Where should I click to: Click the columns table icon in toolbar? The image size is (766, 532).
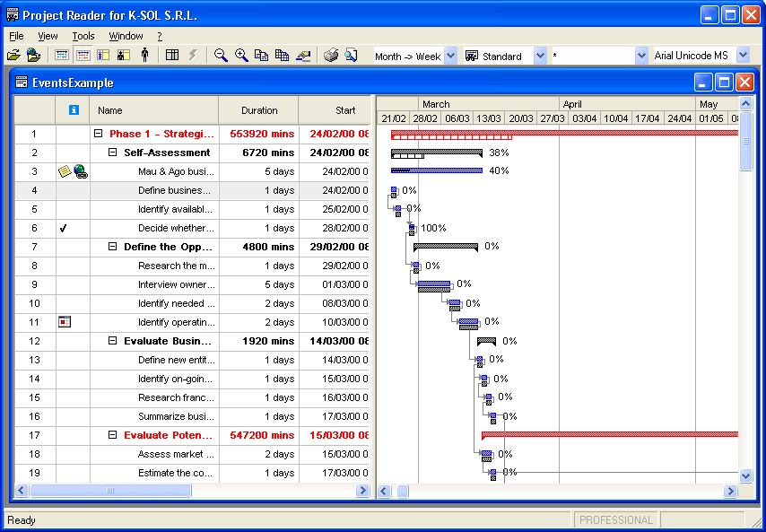[172, 56]
